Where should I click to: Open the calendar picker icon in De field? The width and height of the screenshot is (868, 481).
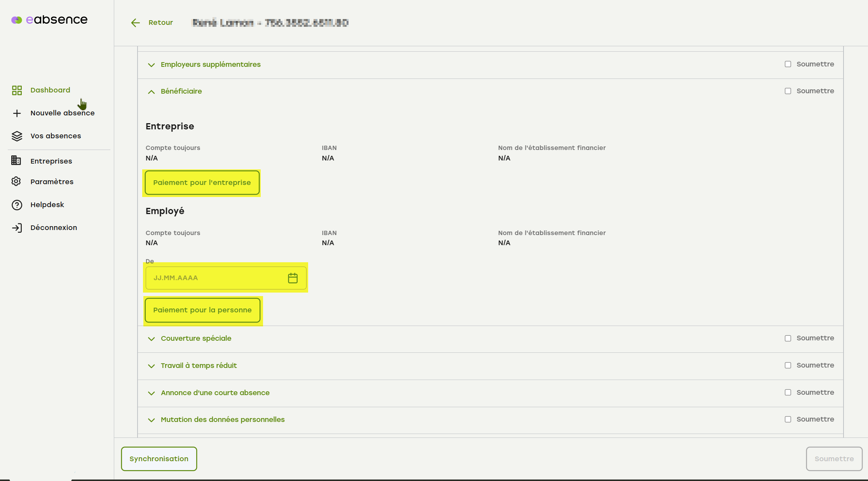[x=293, y=278]
